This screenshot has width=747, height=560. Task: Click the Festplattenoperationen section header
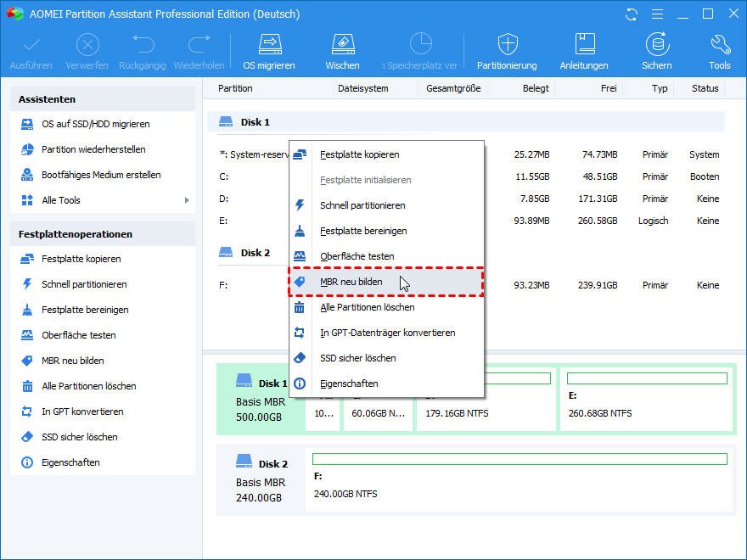point(103,234)
